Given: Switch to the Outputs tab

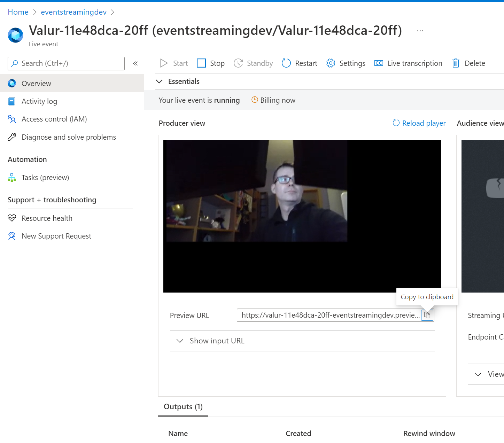Looking at the screenshot, I should point(183,406).
